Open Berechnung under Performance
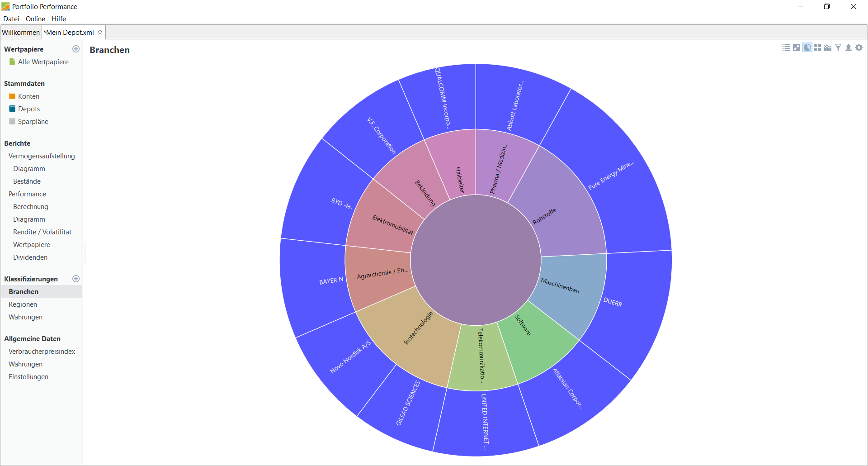 pos(31,207)
